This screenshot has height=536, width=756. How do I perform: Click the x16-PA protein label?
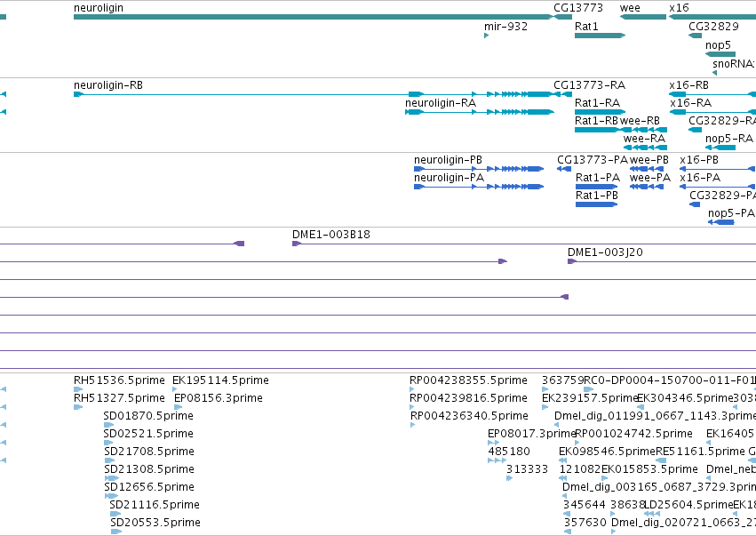click(700, 178)
